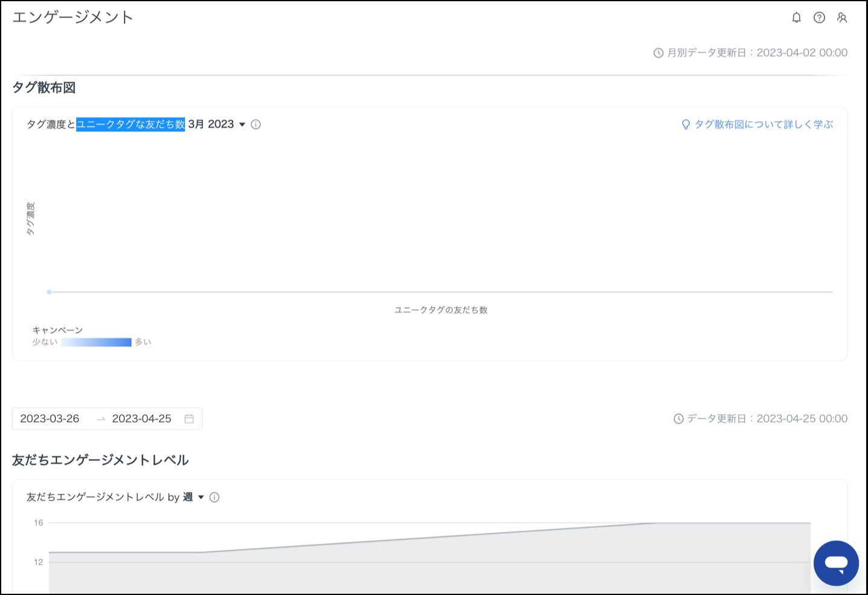Image resolution: width=868 pixels, height=595 pixels.
Task: Open the chat support bubble
Action: 836,563
